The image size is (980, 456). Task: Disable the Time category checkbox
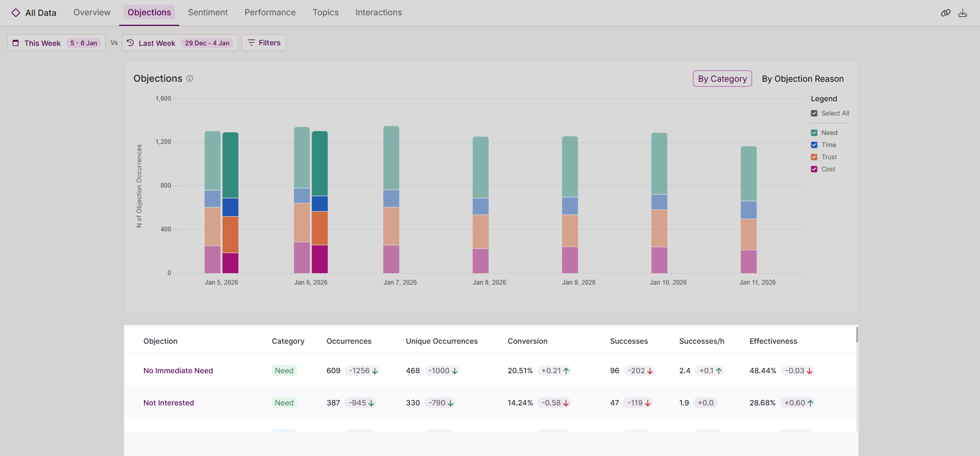814,145
